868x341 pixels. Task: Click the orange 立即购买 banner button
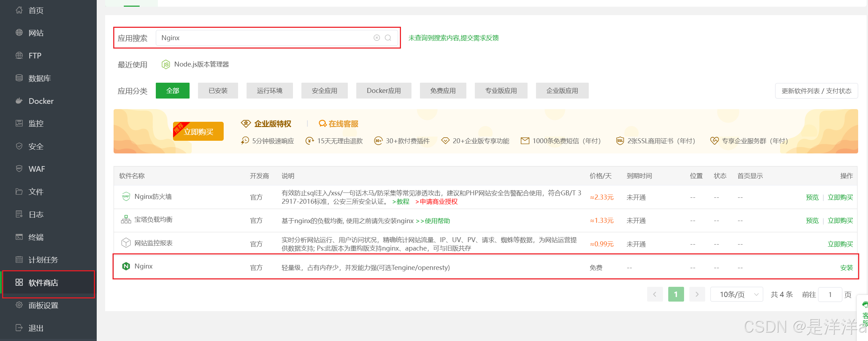pyautogui.click(x=198, y=131)
